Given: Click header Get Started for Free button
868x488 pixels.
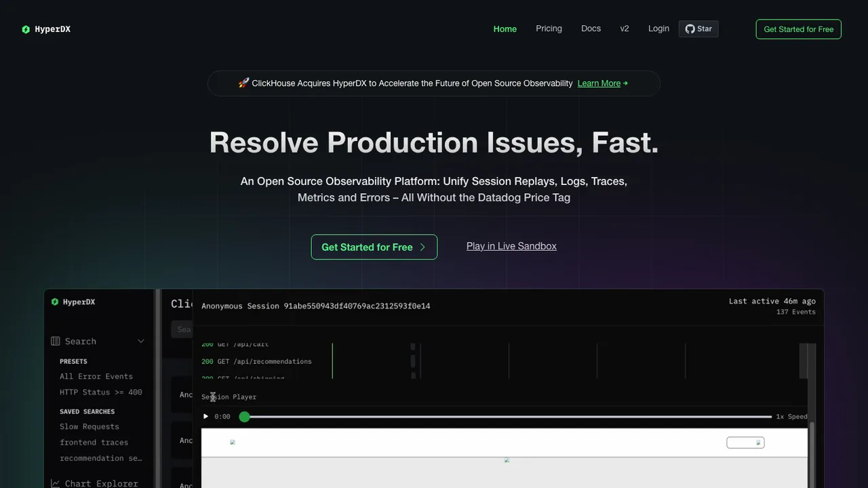Looking at the screenshot, I should pos(799,29).
